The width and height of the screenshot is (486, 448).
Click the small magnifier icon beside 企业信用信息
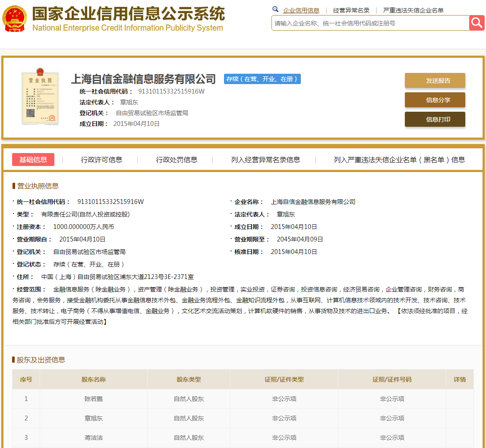click(275, 9)
